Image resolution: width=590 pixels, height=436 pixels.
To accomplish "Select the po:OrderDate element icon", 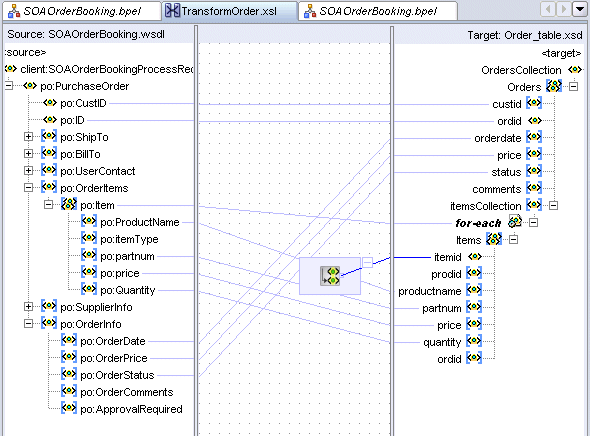I will (69, 340).
